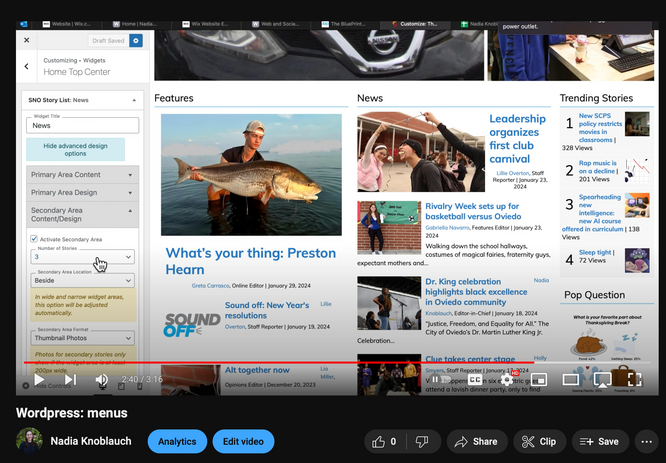Screen dimensions: 666x463
Task: Open Secondary Area Format dropdown
Action: 82,339
